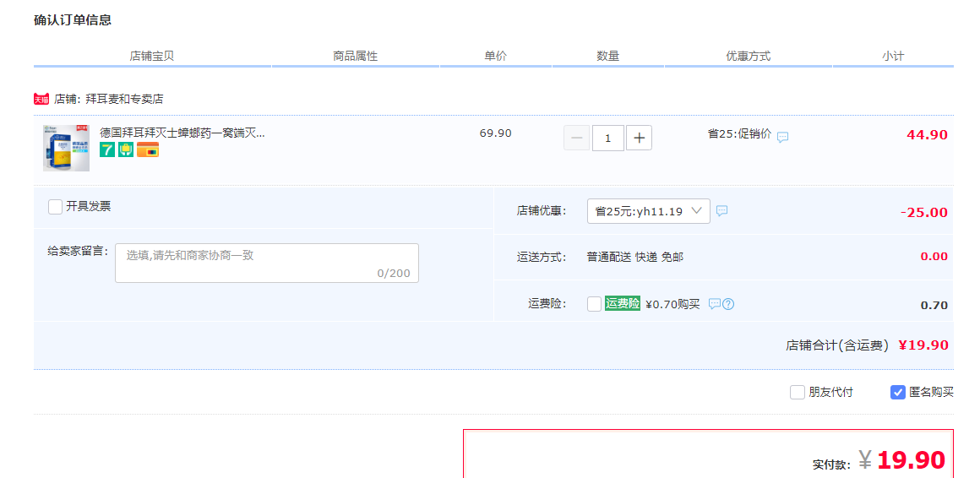
Task: Click the 店铺宝贝 column header
Action: tap(152, 57)
